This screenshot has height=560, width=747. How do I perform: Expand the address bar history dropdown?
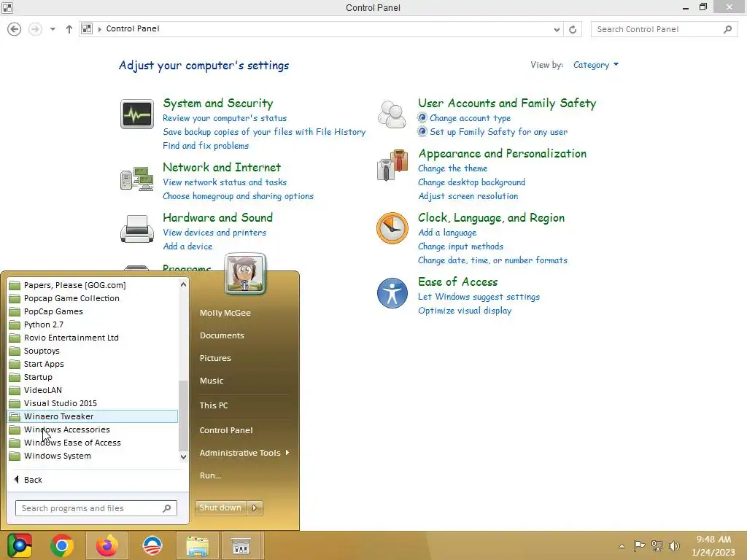click(557, 29)
